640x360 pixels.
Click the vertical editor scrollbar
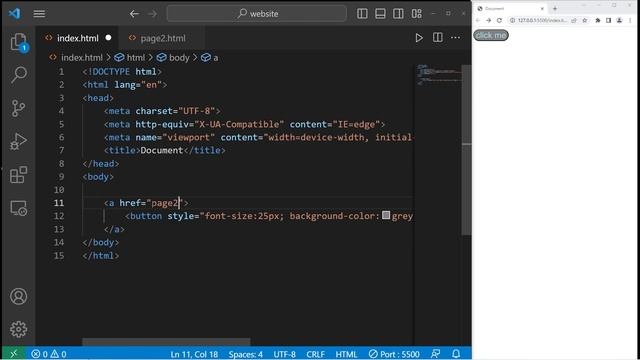(466, 150)
